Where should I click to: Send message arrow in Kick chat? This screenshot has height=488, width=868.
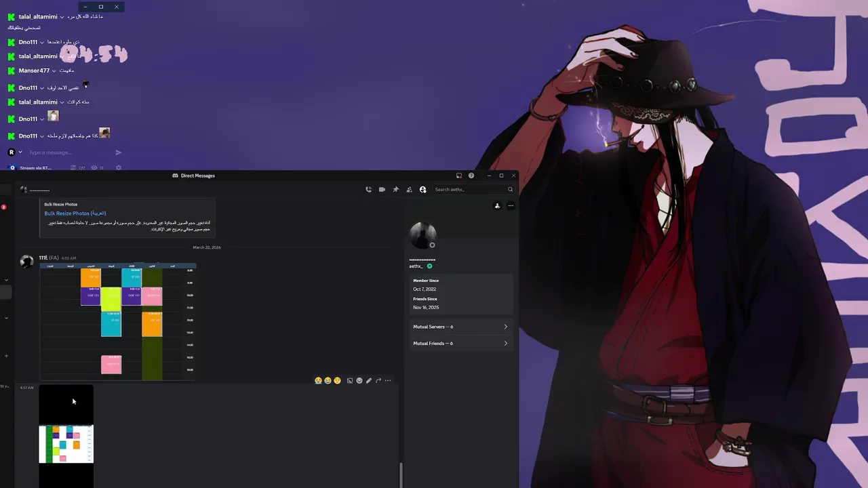[x=118, y=152]
